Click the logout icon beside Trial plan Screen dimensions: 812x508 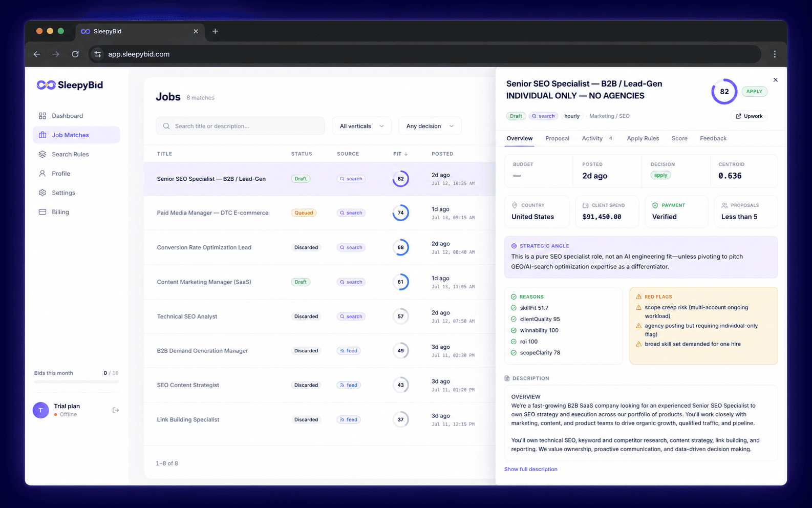click(116, 410)
